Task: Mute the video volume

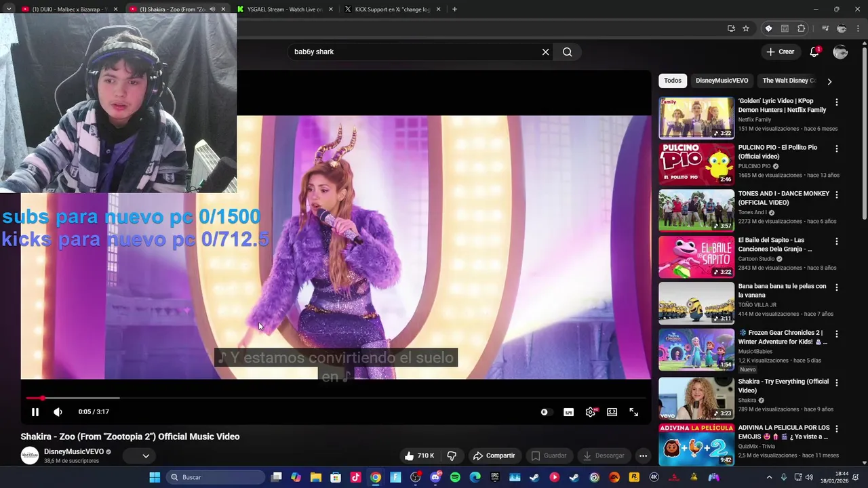Action: [x=58, y=411]
